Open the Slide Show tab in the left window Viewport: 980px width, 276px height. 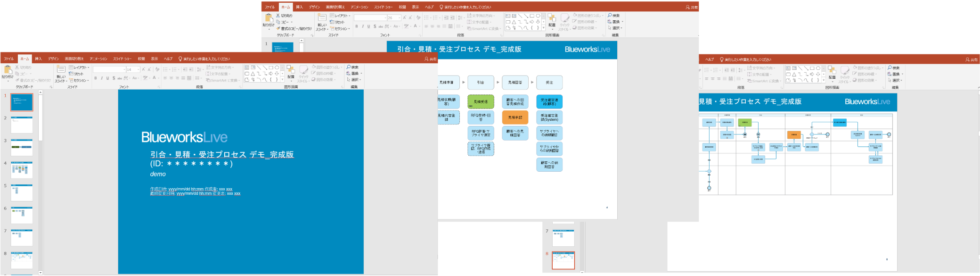[x=122, y=59]
